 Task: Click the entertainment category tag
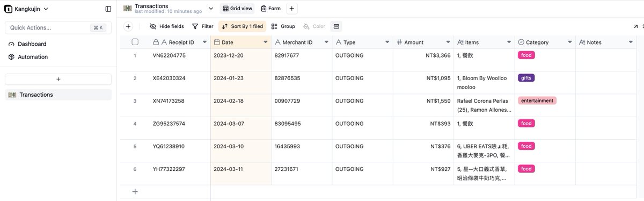pos(537,101)
